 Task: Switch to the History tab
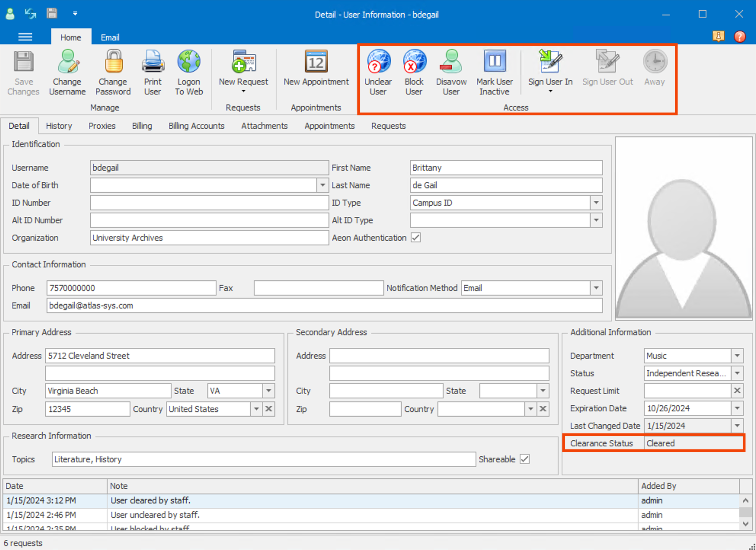(59, 126)
